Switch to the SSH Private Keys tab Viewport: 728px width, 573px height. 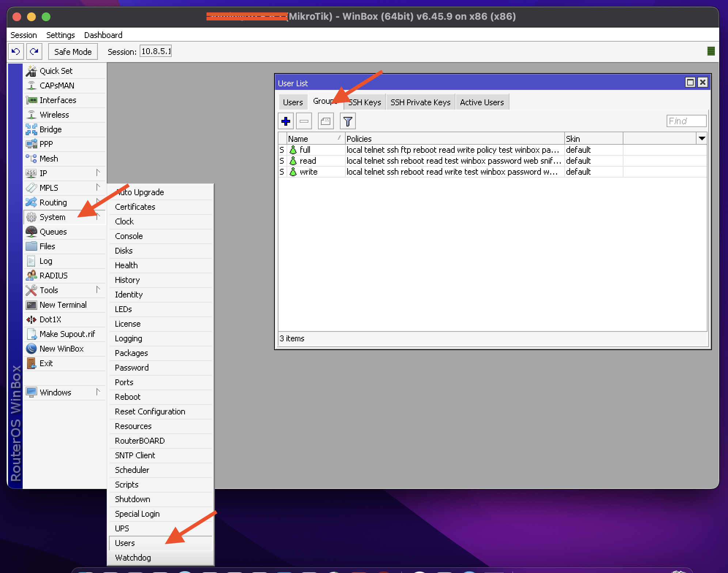[x=420, y=102]
